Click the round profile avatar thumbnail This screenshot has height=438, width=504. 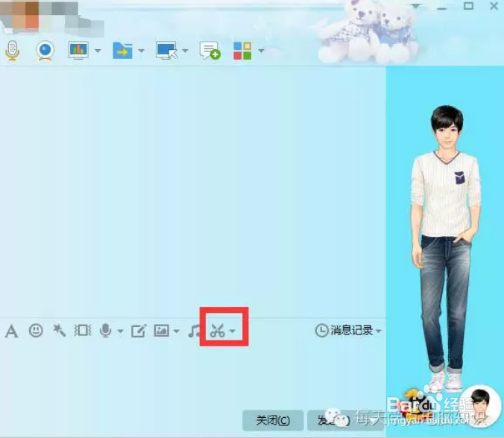coord(480,407)
